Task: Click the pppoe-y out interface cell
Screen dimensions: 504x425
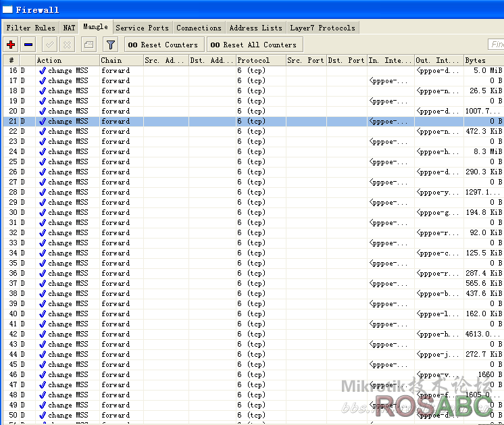Action: [x=438, y=193]
